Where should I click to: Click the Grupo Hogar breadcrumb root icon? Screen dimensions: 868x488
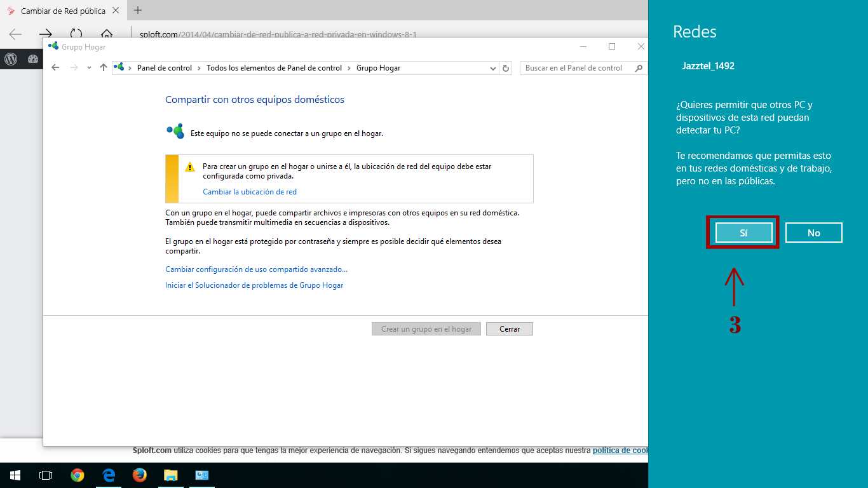pyautogui.click(x=119, y=67)
